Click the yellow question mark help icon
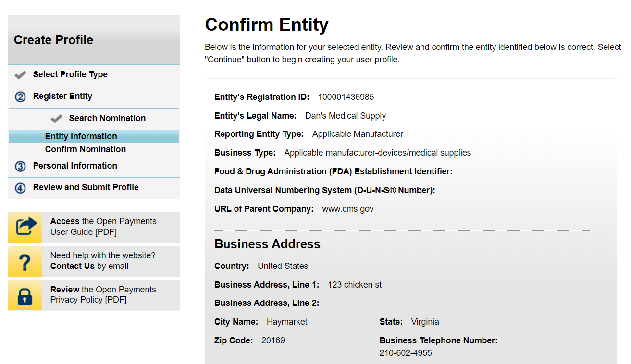The width and height of the screenshot is (631, 364). pyautogui.click(x=25, y=262)
